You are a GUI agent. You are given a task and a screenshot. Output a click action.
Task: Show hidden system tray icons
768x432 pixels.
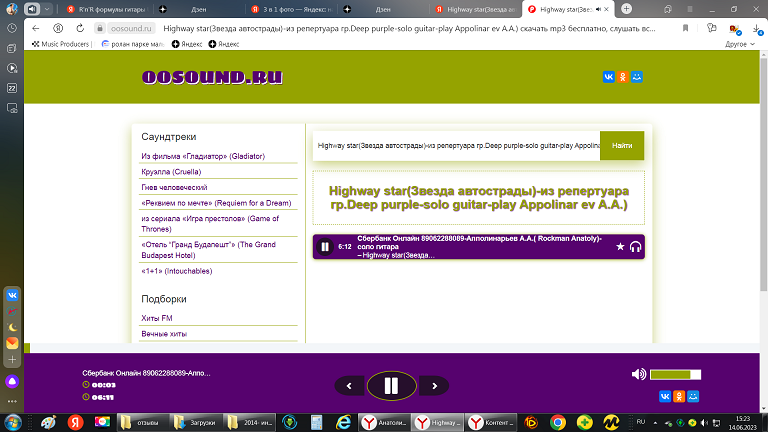655,423
